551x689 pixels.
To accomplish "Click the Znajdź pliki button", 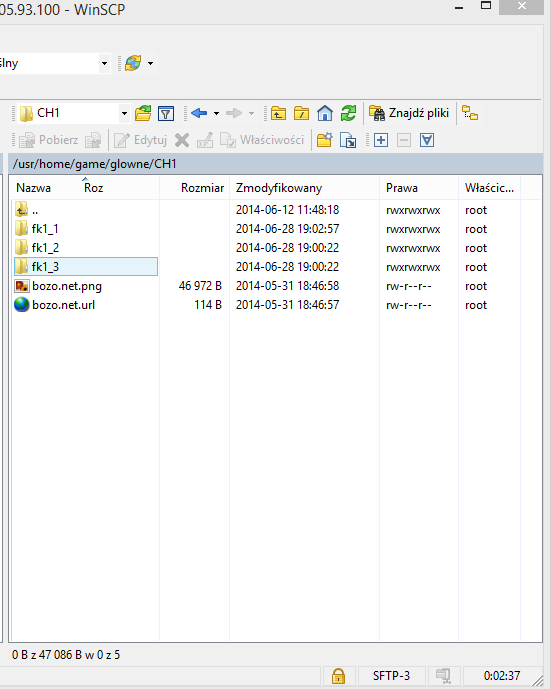I will [409, 113].
